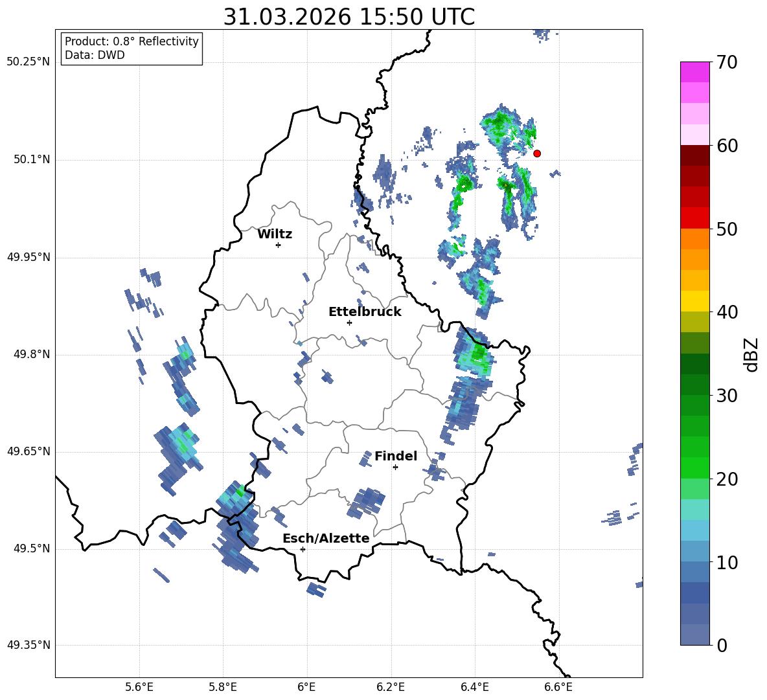Click the Findel city label
Viewport: 767px width, 700px height.
coord(396,456)
